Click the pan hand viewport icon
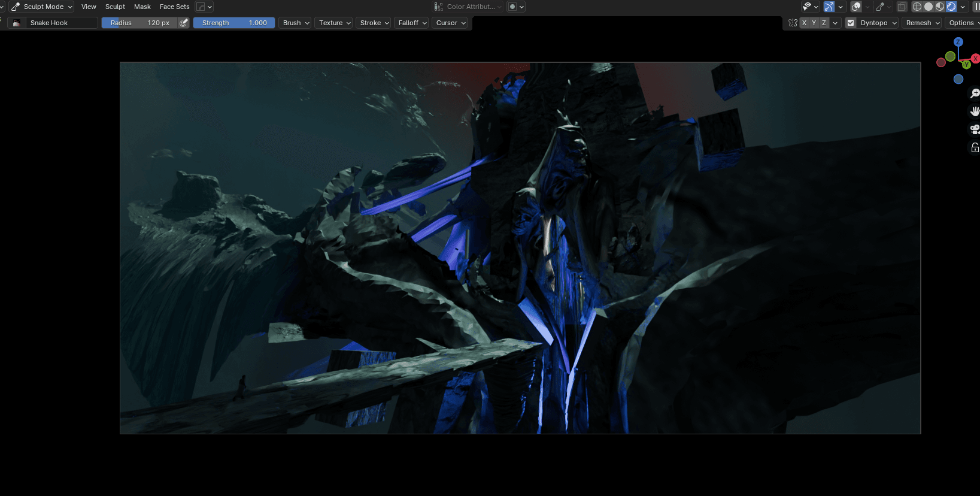980x496 pixels. [975, 111]
